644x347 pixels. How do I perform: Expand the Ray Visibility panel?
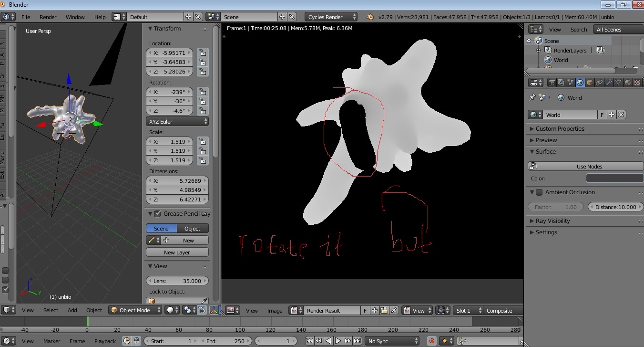552,221
